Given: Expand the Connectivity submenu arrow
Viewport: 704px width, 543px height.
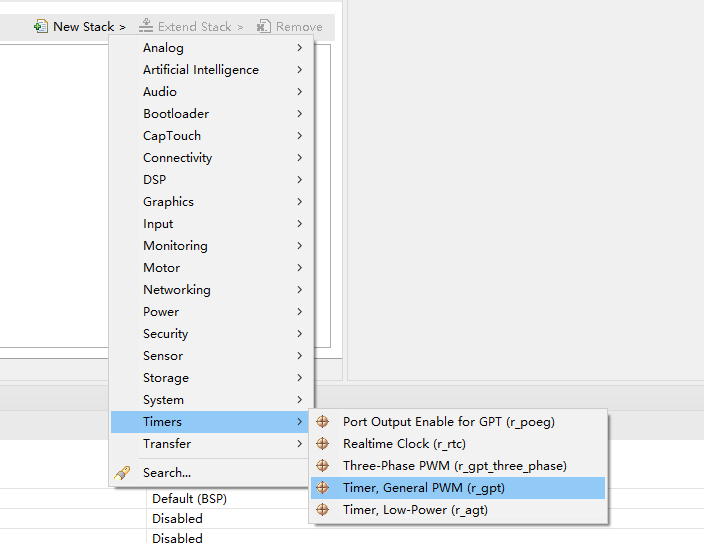Looking at the screenshot, I should point(299,158).
